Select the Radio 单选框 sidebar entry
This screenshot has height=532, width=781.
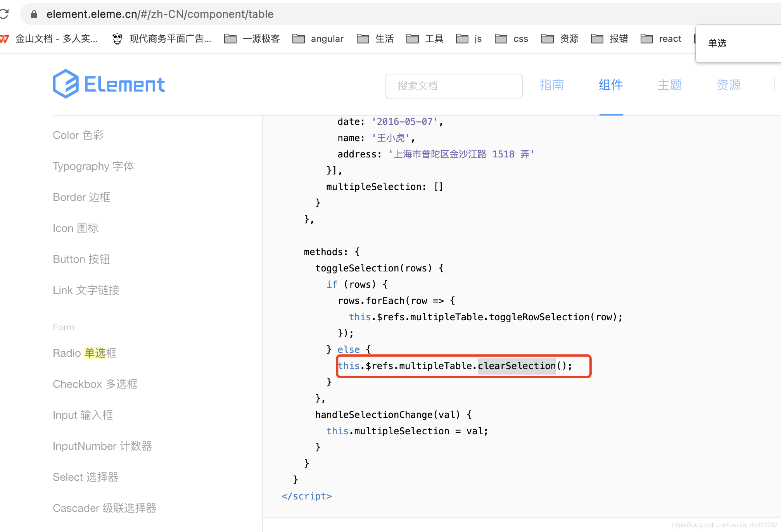pyautogui.click(x=84, y=353)
